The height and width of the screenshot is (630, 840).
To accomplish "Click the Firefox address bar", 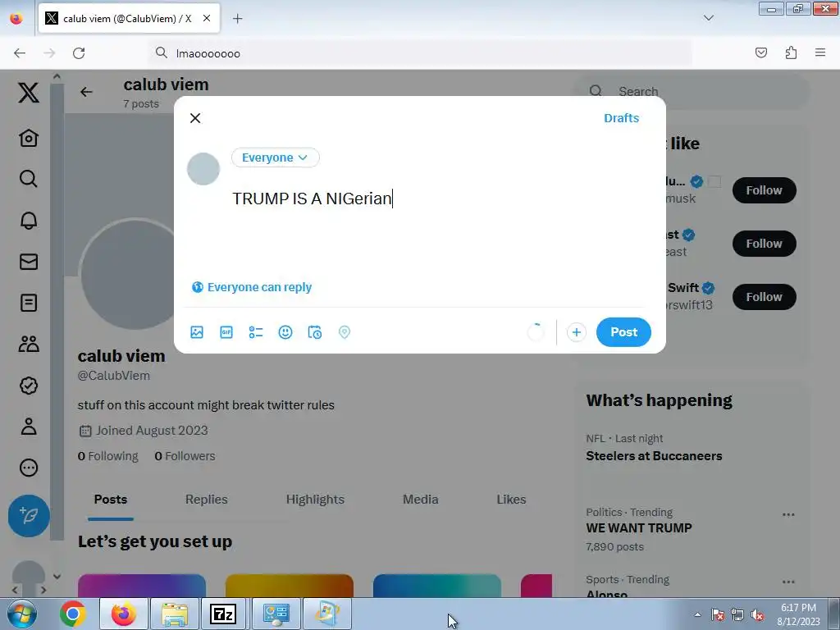I will pos(421,53).
